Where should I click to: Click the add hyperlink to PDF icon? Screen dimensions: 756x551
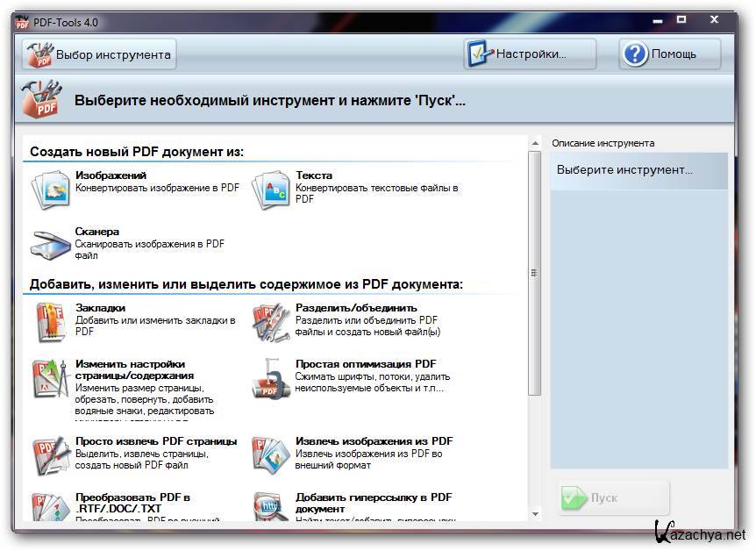(x=270, y=506)
